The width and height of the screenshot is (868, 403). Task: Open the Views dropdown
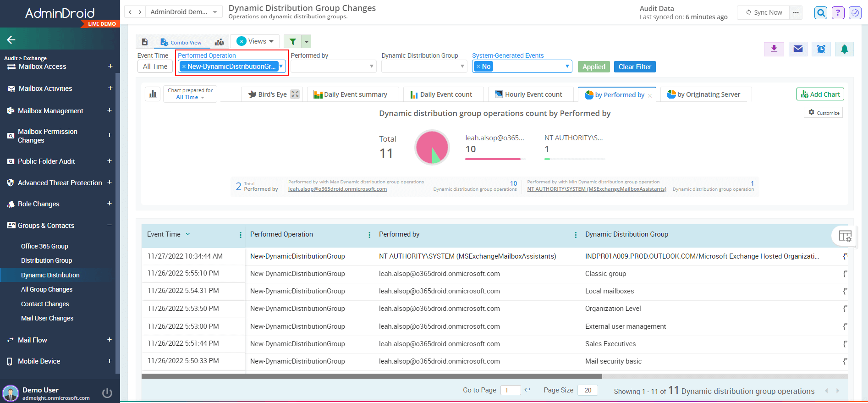click(x=255, y=41)
